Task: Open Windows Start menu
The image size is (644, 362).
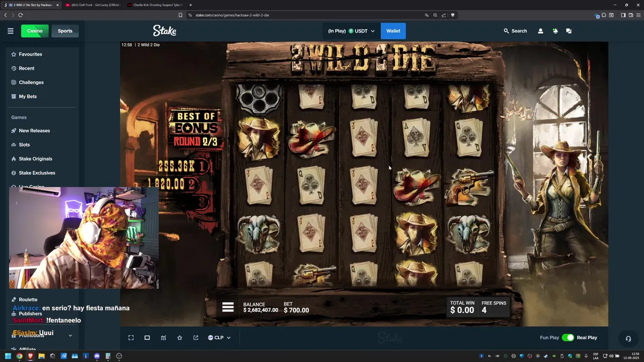Action: point(8,356)
